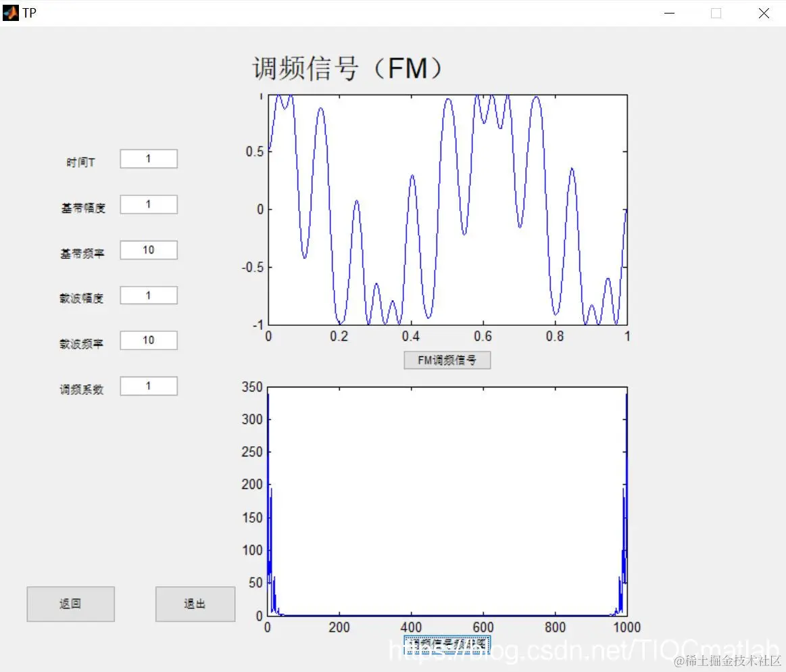This screenshot has width=786, height=672.
Task: Click the 时间T label
Action: pos(80,162)
